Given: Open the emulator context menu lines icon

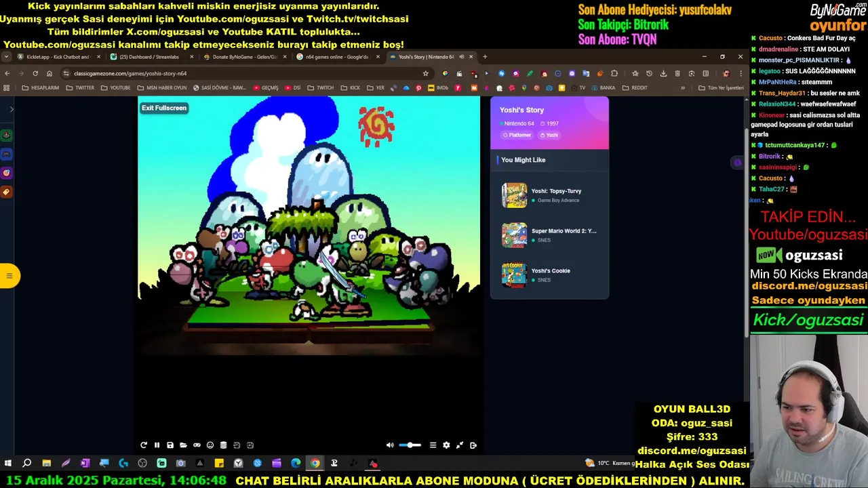Looking at the screenshot, I should (x=433, y=445).
